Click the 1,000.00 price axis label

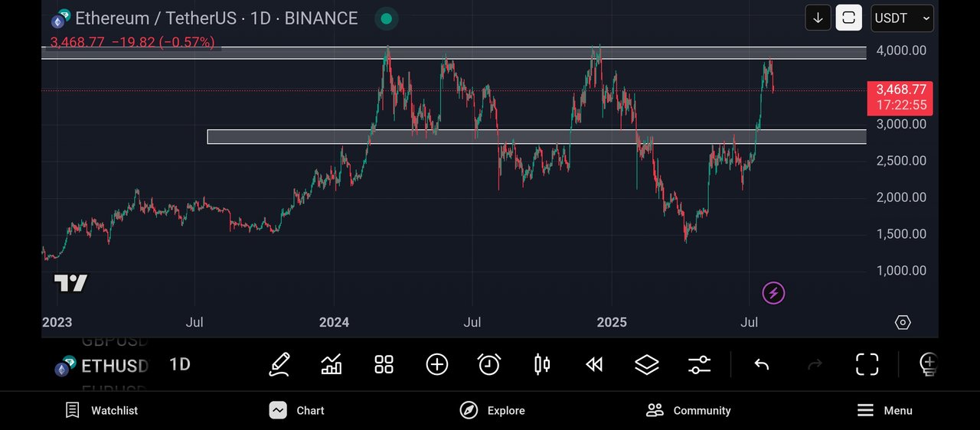pos(901,271)
